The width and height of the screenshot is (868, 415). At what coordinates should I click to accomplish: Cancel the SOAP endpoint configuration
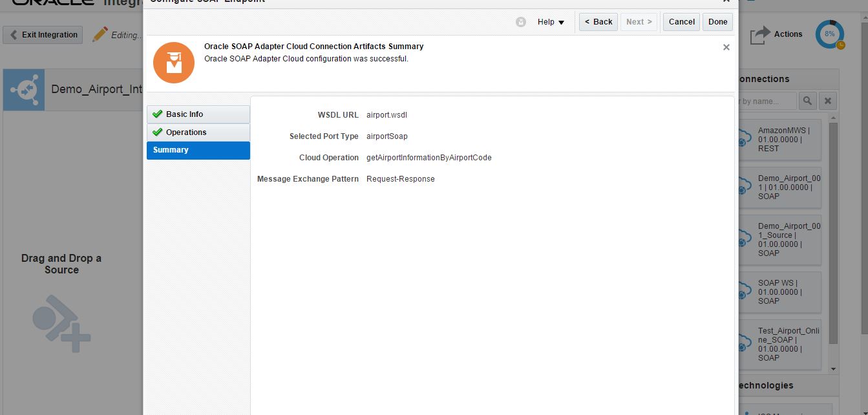coord(681,22)
